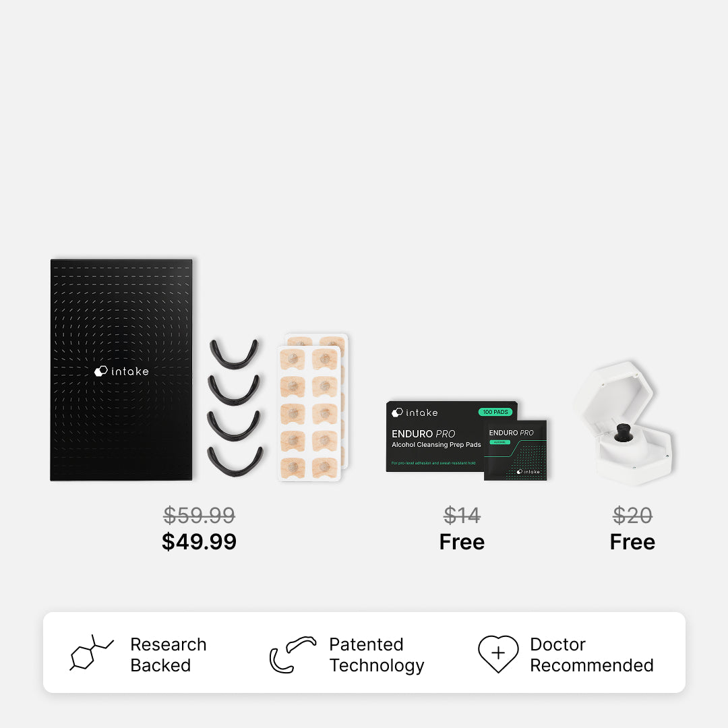
Task: Click the crossed-out $14 price
Action: tap(462, 516)
